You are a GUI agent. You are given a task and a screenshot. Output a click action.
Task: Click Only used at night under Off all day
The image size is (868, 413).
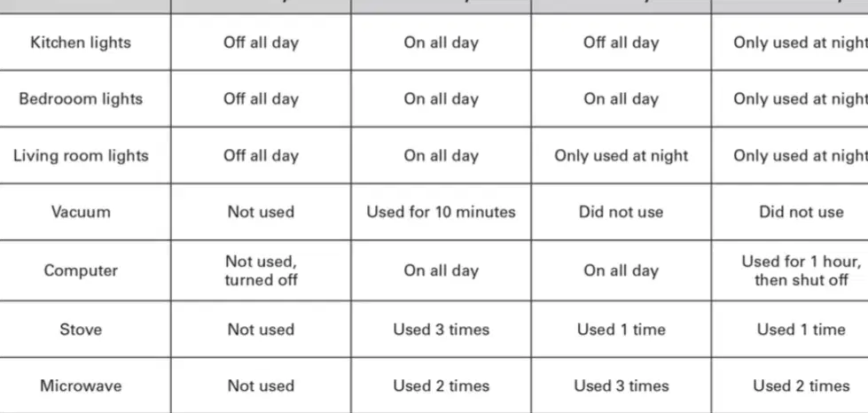tap(622, 155)
